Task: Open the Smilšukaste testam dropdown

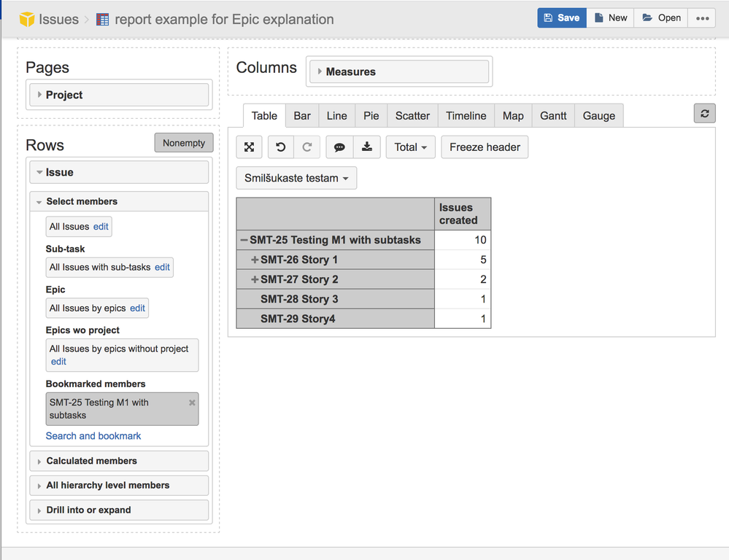Action: [296, 178]
